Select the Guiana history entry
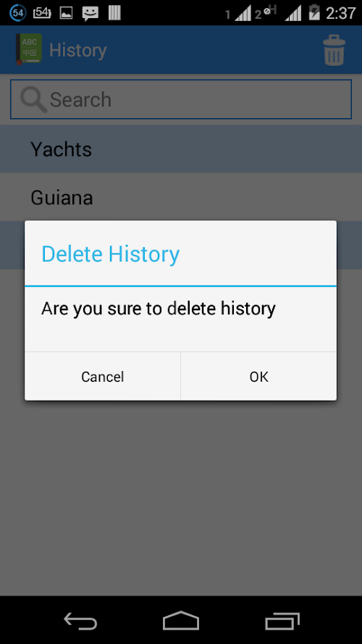 point(181,197)
